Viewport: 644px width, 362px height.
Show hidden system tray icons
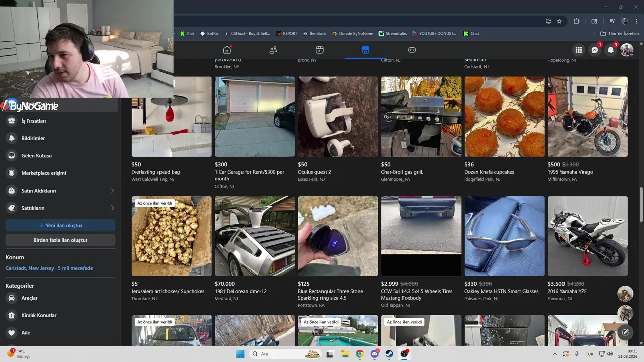(x=555, y=354)
